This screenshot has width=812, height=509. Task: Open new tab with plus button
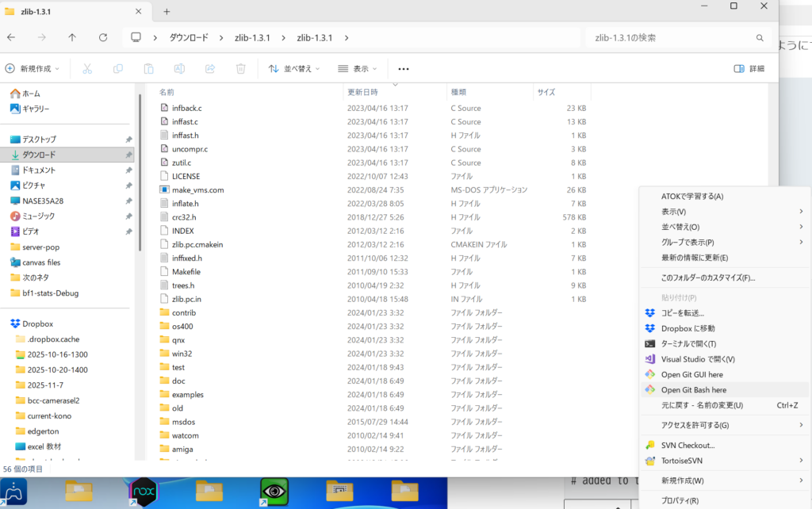[167, 11]
